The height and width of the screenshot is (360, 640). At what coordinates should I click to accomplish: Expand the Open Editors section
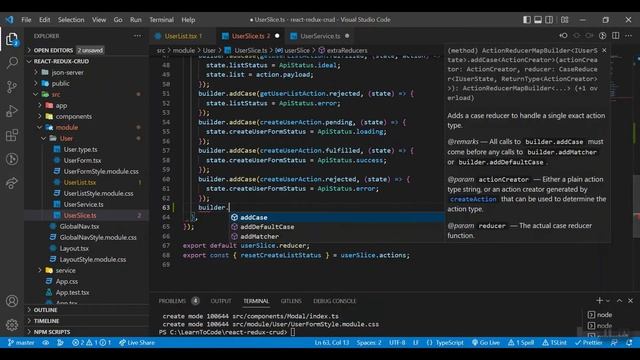(x=87, y=50)
